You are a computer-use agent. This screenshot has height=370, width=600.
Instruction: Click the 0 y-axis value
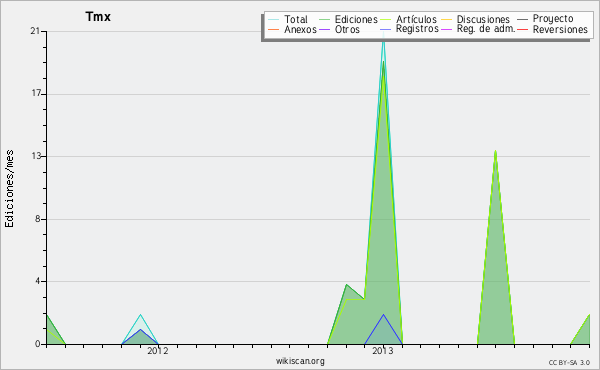coord(38,344)
